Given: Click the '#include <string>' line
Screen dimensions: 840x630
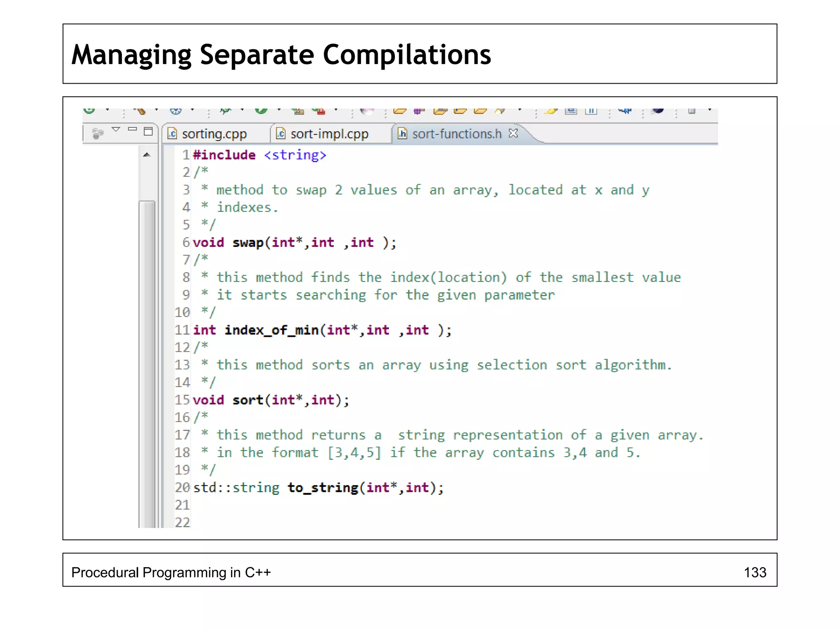Looking at the screenshot, I should (260, 155).
